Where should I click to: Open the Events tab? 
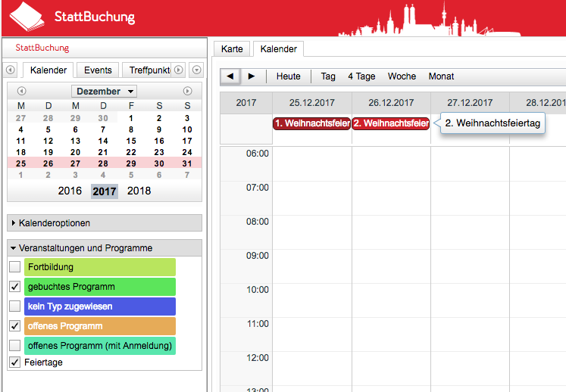98,70
